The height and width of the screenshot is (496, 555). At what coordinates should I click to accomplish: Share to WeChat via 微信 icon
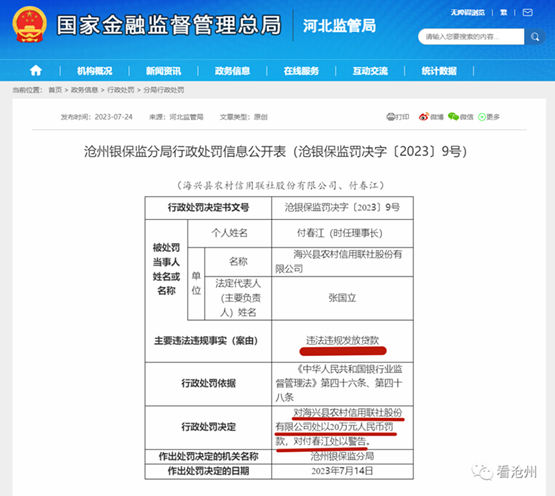(460, 117)
